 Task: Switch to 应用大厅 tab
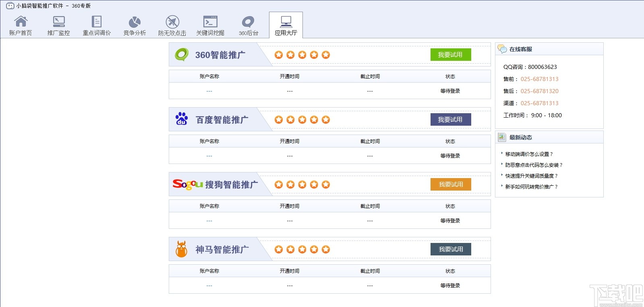pos(286,25)
